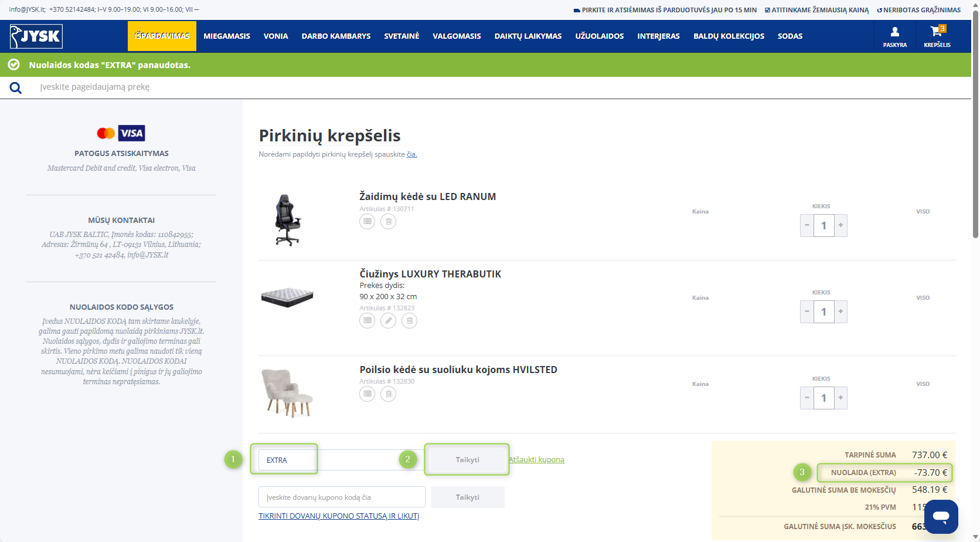
Task: Open the chat support bubble icon
Action: tap(941, 516)
